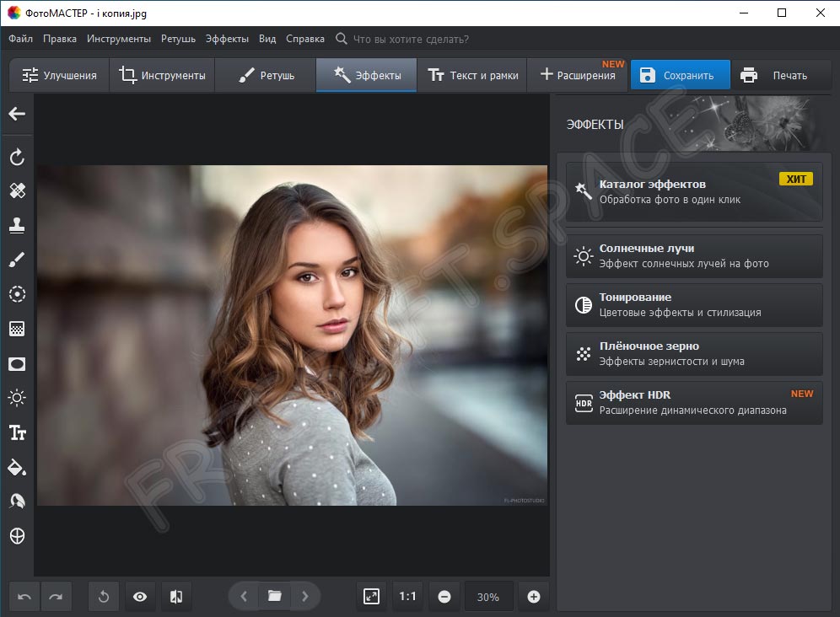Choose the brush tool in sidebar

click(17, 260)
